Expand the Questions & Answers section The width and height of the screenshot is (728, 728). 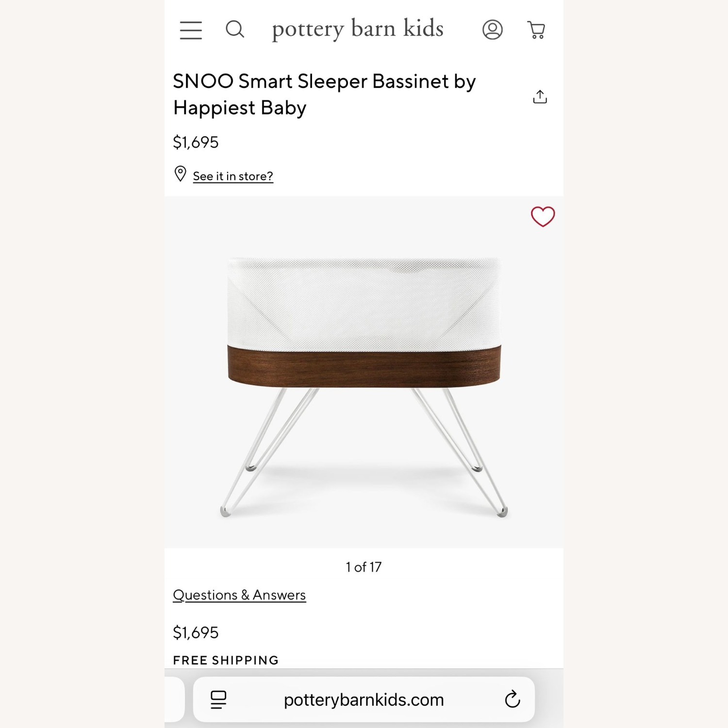239,594
